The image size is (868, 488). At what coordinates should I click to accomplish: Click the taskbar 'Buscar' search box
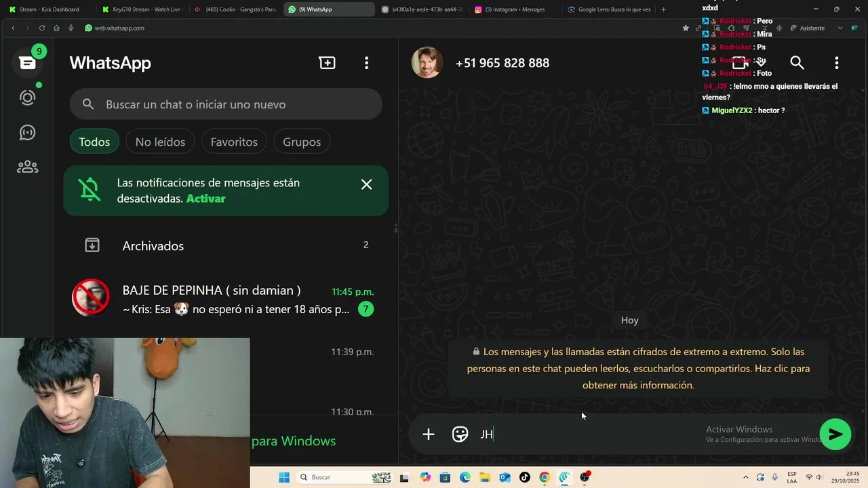[x=344, y=477]
